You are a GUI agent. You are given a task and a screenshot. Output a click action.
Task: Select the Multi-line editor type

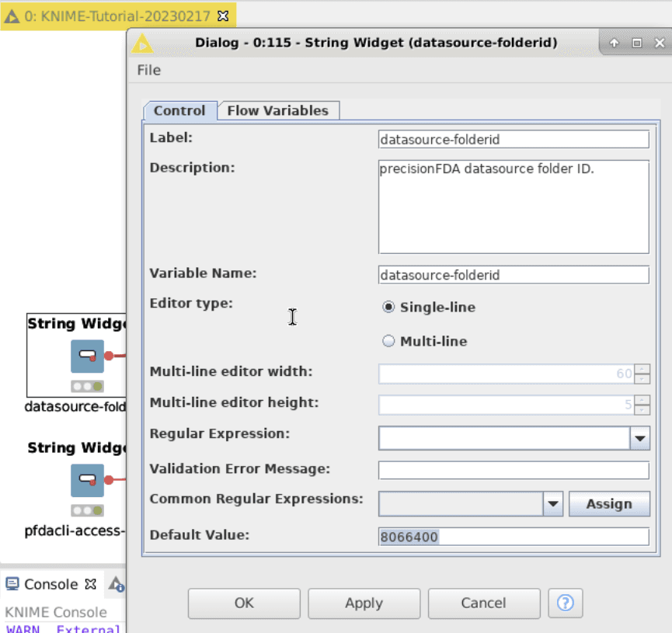388,341
